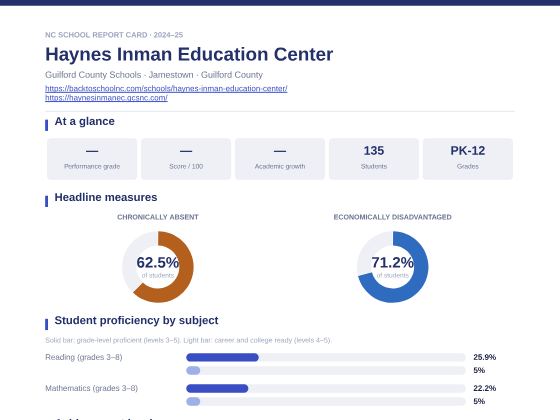Open the backtoschoolnc.com Haynes Inman link

point(166,88)
